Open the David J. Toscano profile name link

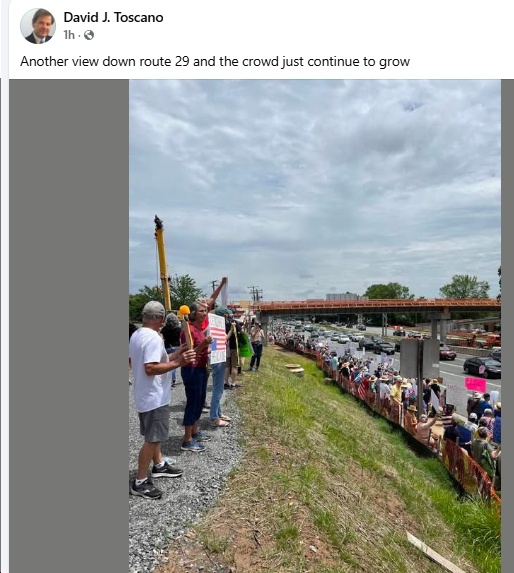[x=113, y=17]
